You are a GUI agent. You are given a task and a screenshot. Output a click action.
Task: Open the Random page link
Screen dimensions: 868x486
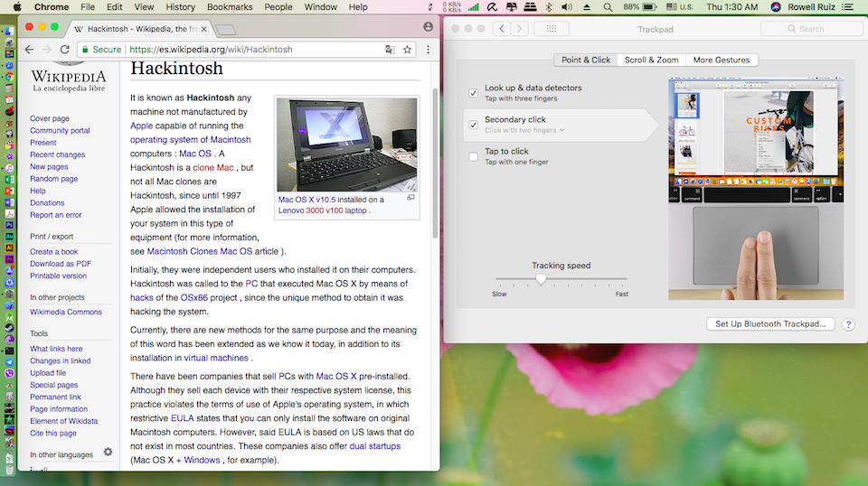tap(53, 179)
